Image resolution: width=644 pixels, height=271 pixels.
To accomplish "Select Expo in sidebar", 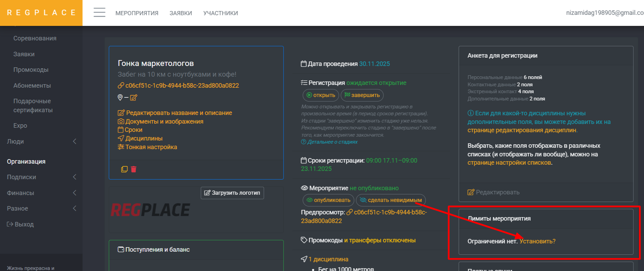I will [20, 126].
